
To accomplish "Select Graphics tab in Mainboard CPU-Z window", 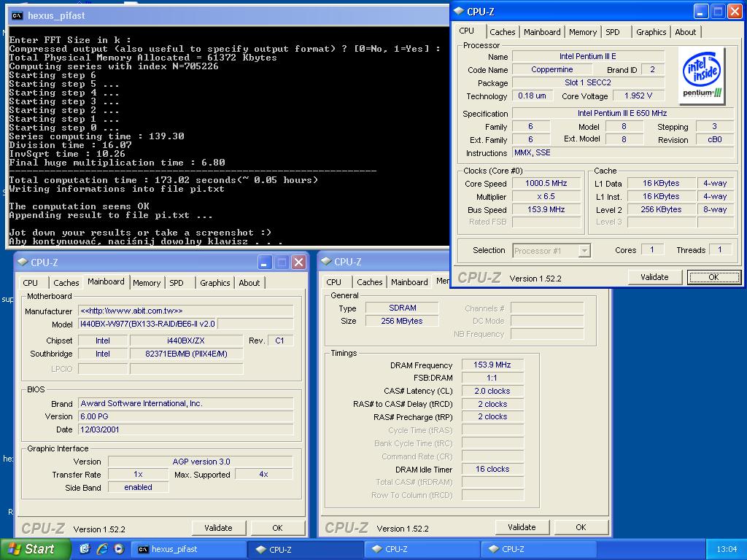I will [215, 283].
